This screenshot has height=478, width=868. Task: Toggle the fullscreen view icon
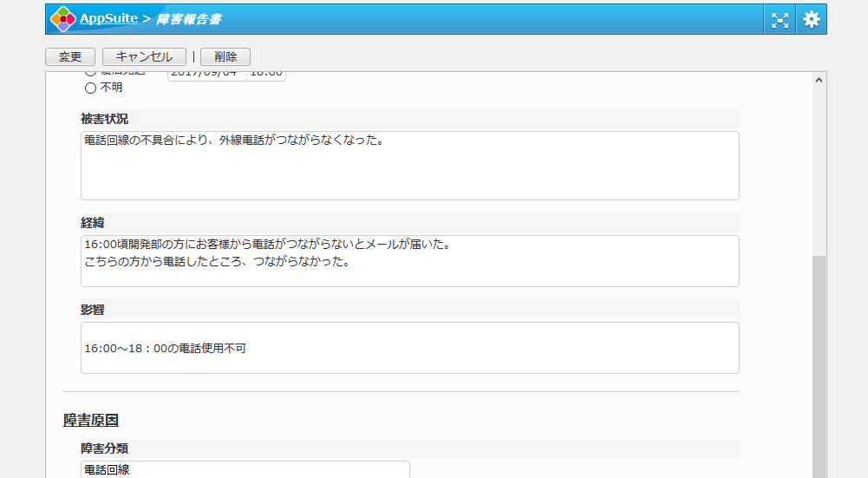pos(780,20)
